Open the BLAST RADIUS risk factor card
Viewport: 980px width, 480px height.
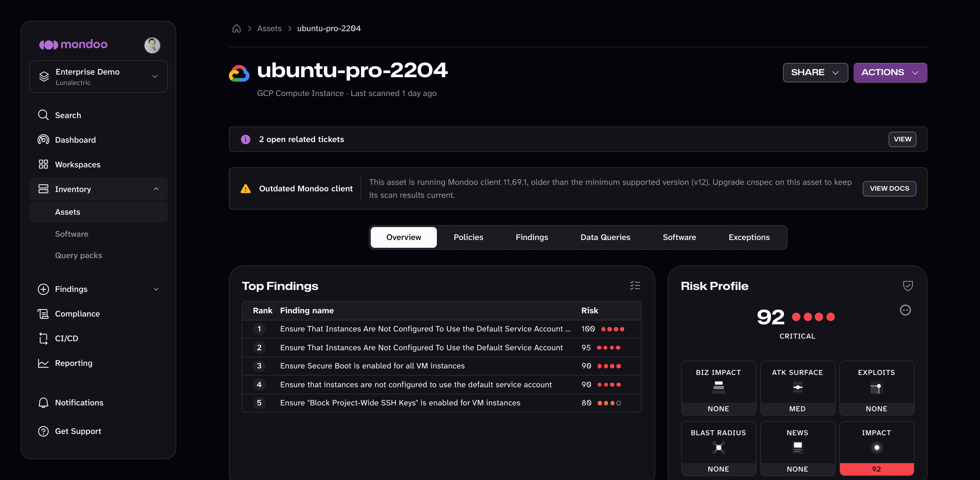tap(718, 449)
